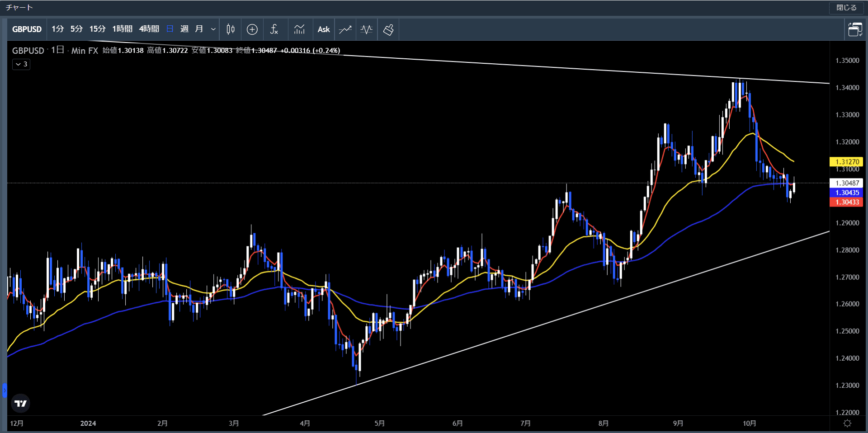Expand the left side panel handle
868x433 pixels.
[5, 390]
